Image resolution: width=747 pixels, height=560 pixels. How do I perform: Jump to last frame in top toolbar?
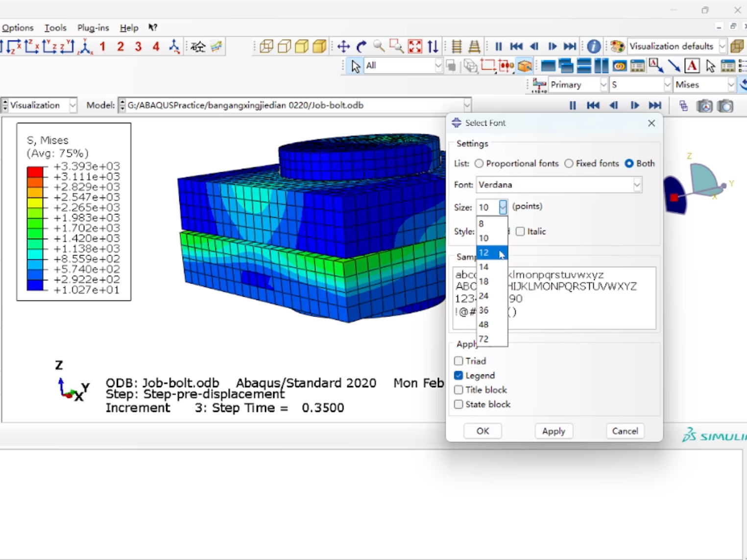pyautogui.click(x=570, y=47)
